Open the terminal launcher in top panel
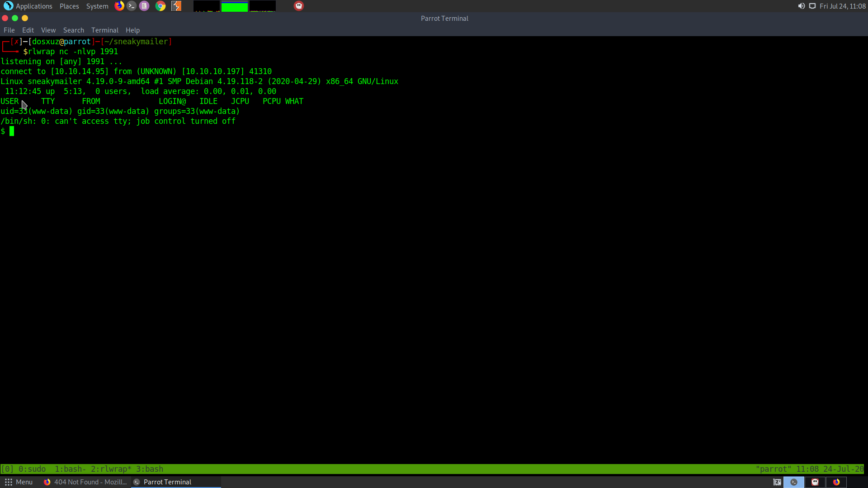 pyautogui.click(x=132, y=6)
